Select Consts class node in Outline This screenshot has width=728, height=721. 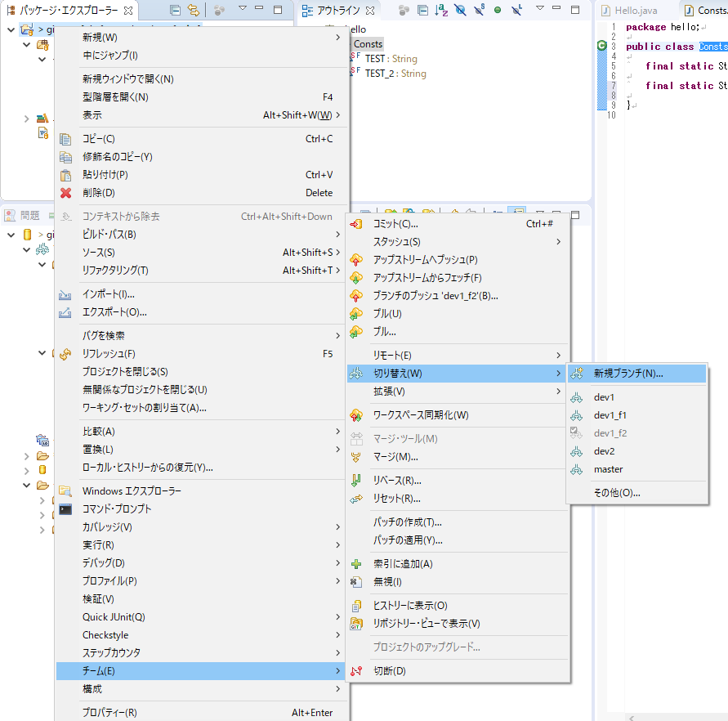pos(368,44)
